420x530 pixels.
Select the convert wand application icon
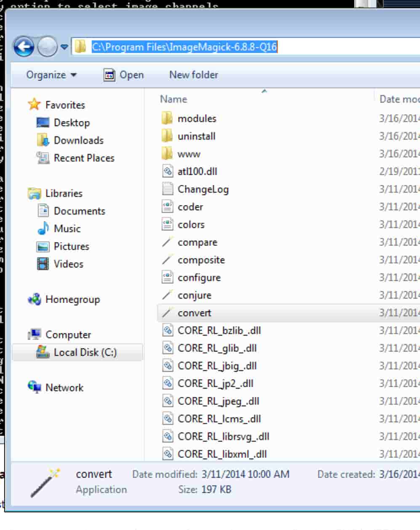[167, 313]
